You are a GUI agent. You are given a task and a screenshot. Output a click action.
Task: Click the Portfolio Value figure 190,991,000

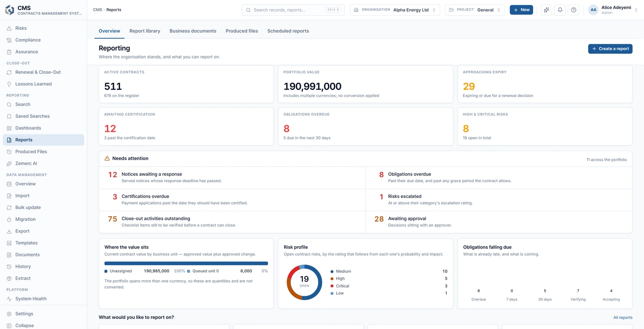[312, 87]
